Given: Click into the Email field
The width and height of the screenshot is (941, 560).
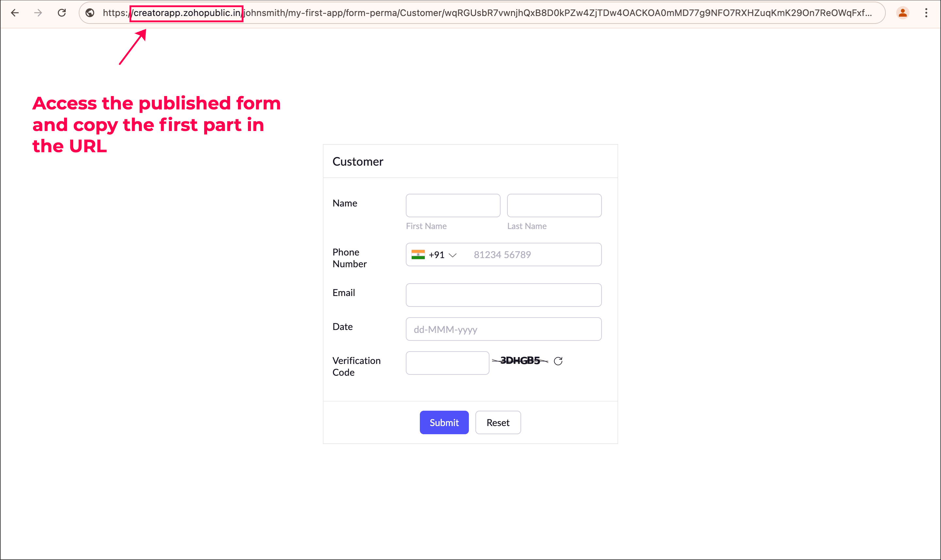Looking at the screenshot, I should click(x=503, y=295).
